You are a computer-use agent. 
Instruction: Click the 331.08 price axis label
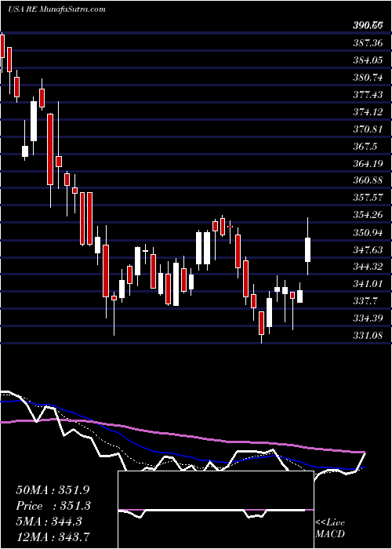(368, 336)
